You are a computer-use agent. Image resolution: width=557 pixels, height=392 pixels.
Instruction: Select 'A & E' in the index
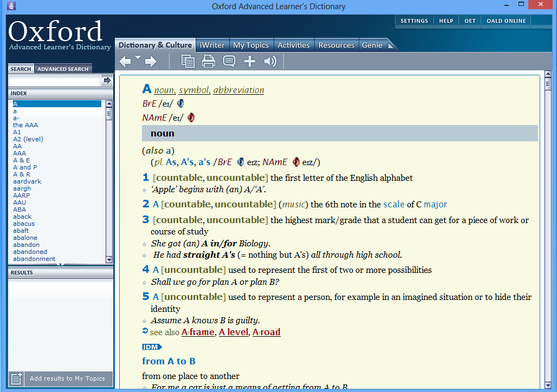point(21,160)
